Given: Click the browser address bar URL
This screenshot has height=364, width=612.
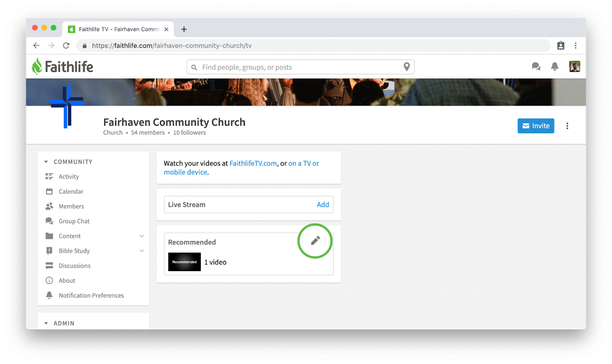Looking at the screenshot, I should (172, 45).
